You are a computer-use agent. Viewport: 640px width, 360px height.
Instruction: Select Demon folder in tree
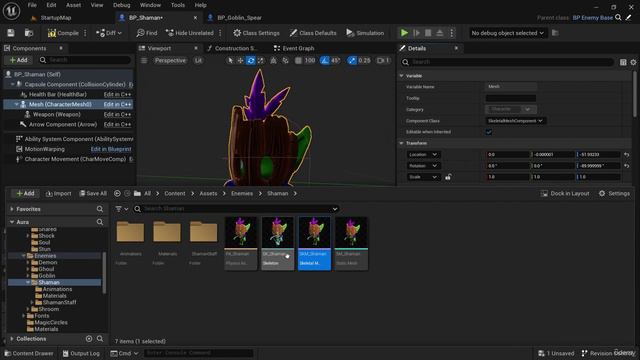pos(47,262)
